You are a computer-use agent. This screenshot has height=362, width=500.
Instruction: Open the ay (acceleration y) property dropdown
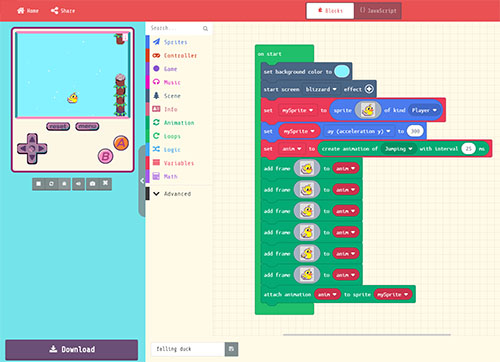point(359,131)
